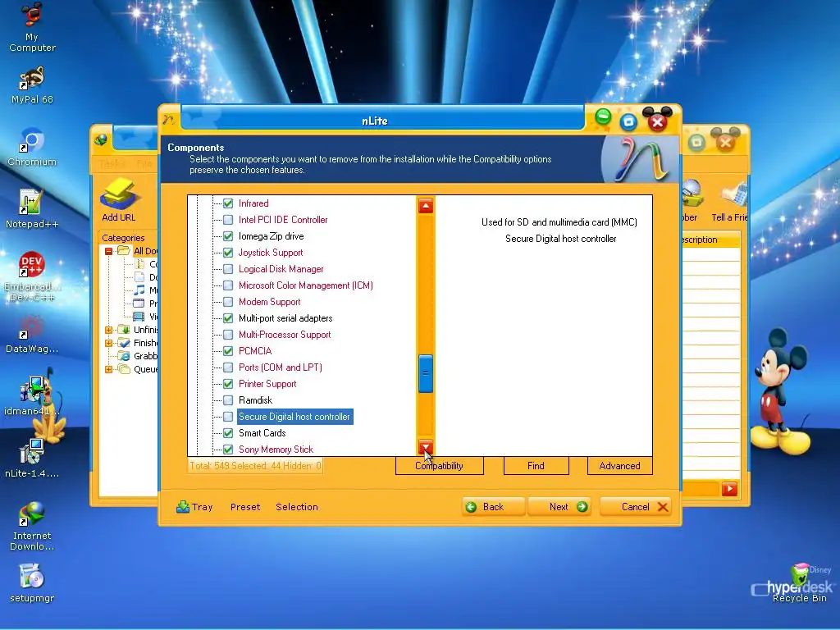The image size is (840, 630).
Task: Click red arrow button in background window
Action: point(729,489)
